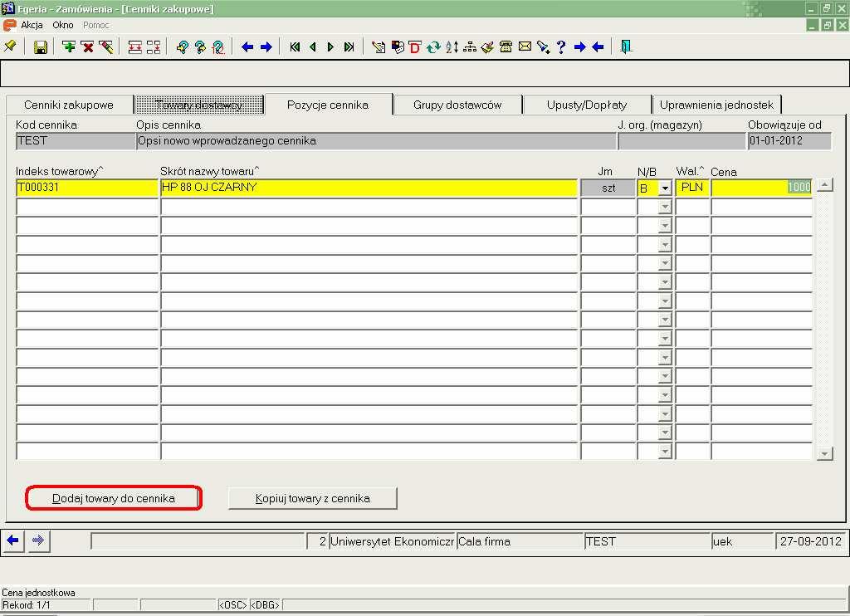
Task: Click the blue left arrow beside the exit door
Action: coord(598,47)
